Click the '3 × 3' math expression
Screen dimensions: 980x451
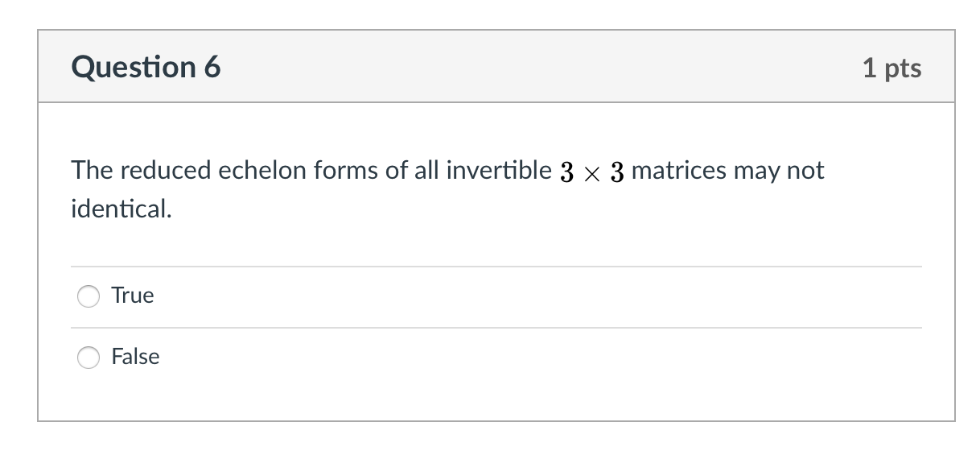coord(591,172)
